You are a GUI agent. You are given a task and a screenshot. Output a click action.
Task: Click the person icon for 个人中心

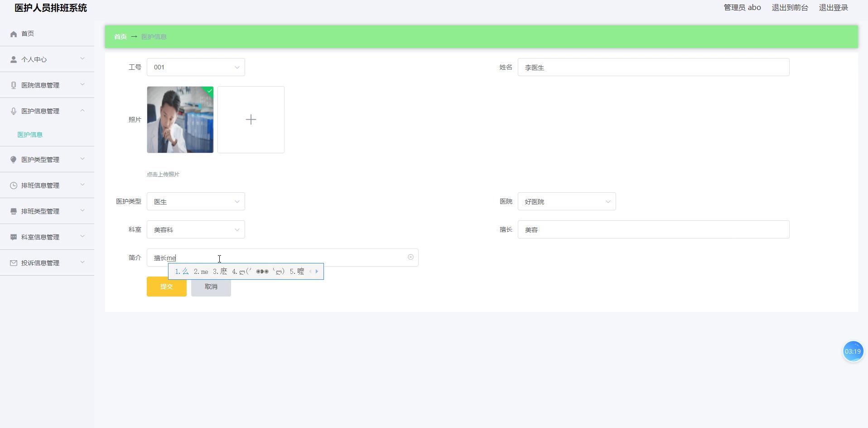(x=14, y=59)
